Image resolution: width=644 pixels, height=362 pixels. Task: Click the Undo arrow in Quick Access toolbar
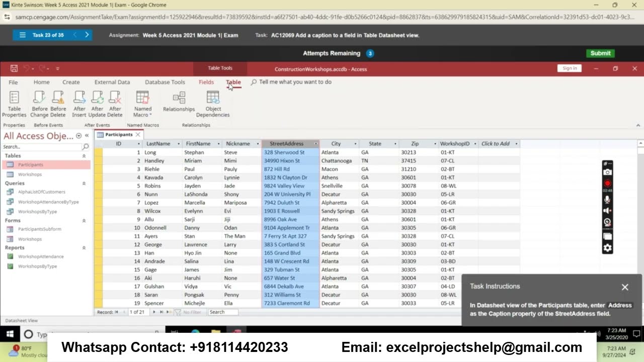tap(26, 68)
